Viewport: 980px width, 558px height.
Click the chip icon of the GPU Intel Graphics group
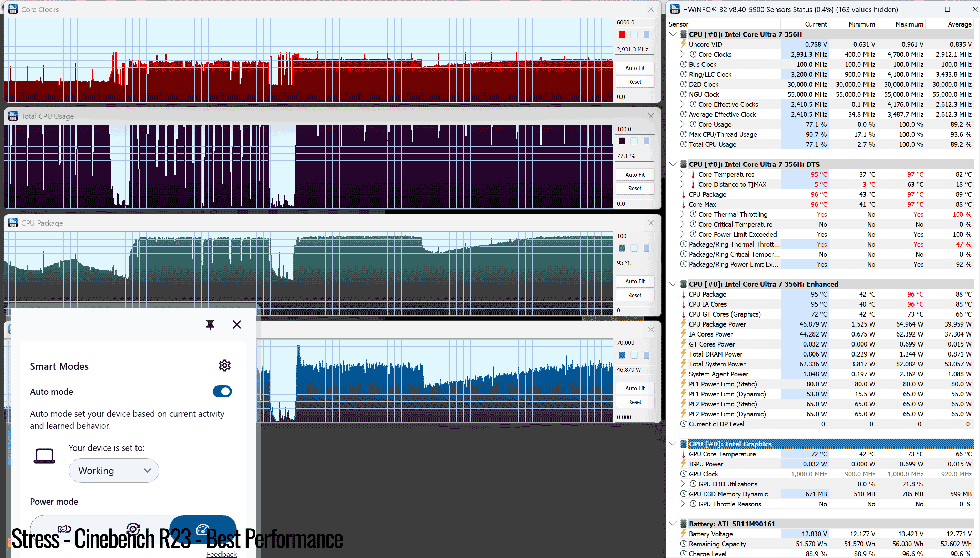683,444
